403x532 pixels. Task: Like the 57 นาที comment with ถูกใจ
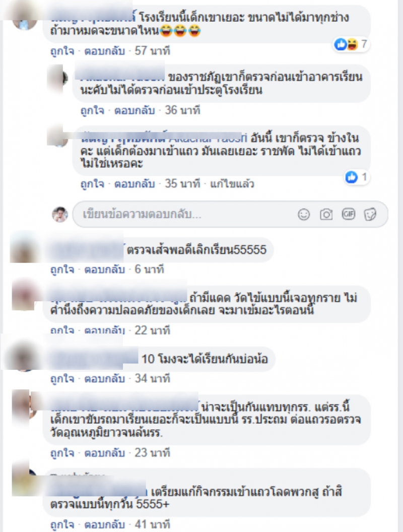point(62,51)
